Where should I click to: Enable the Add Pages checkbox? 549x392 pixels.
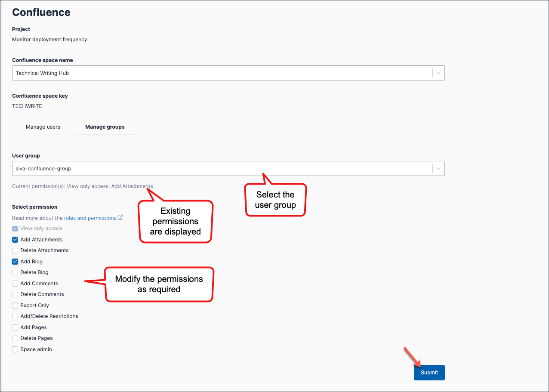pos(15,327)
